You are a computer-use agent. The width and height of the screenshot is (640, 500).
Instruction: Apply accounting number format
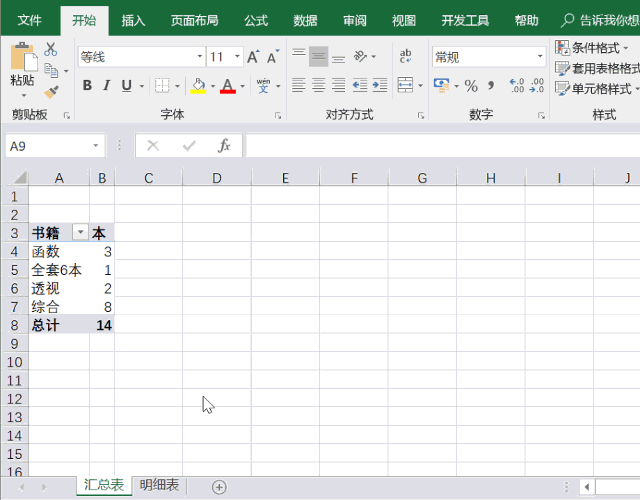coord(441,85)
